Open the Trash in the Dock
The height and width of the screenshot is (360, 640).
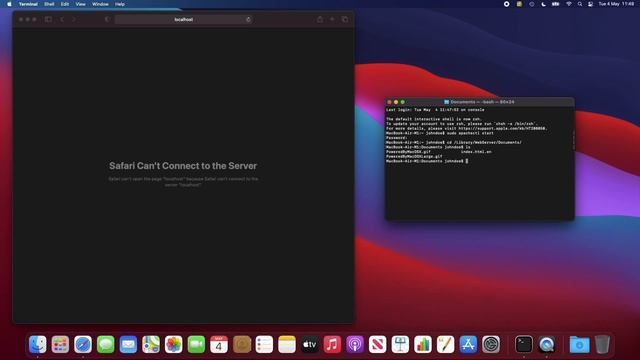[x=602, y=344]
